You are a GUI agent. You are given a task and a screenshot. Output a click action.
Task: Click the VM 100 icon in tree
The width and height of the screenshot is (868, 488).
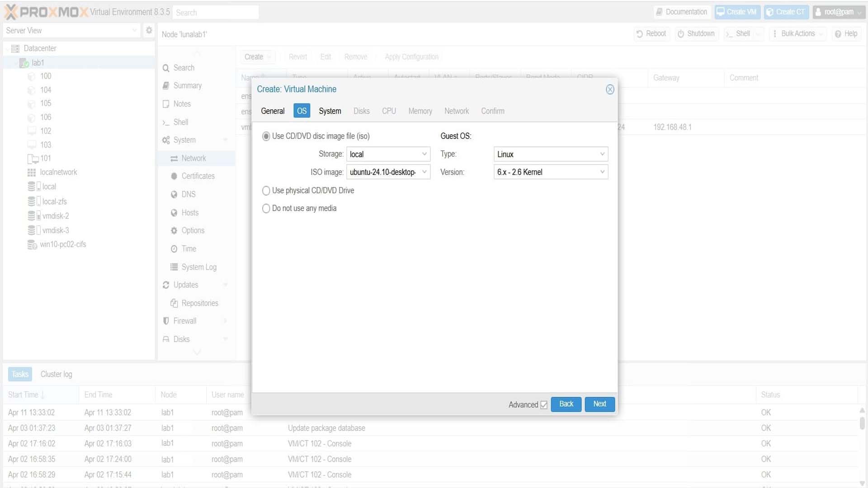point(31,76)
